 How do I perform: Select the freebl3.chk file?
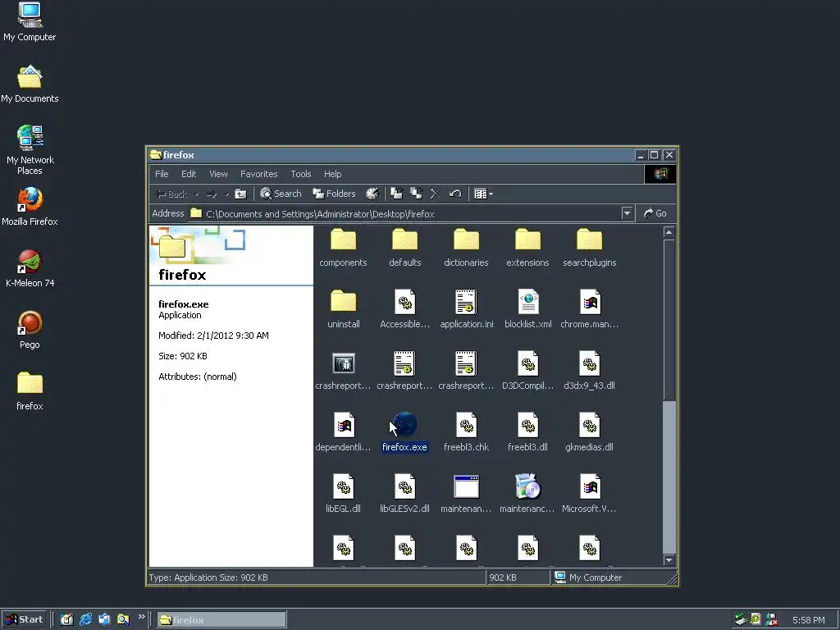click(466, 432)
